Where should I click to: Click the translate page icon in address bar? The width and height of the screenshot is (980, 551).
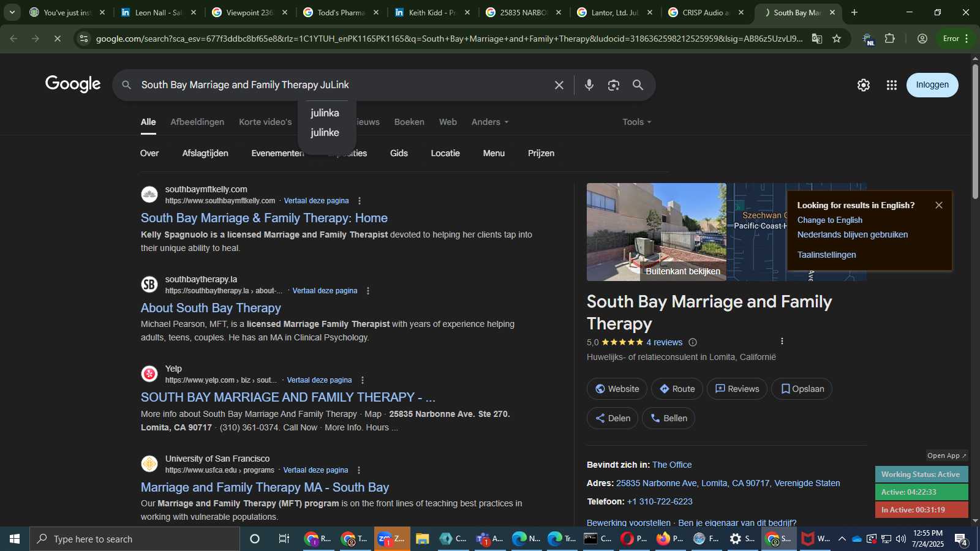[x=817, y=39]
